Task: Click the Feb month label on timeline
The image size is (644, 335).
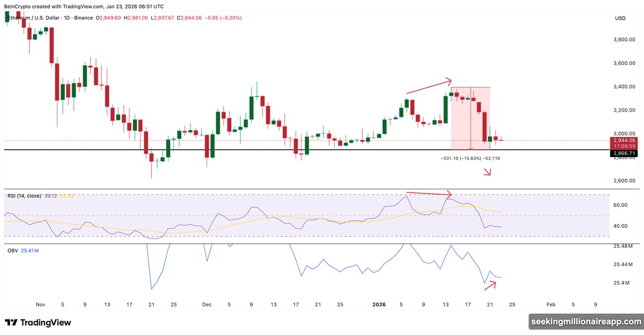Action: (x=551, y=304)
